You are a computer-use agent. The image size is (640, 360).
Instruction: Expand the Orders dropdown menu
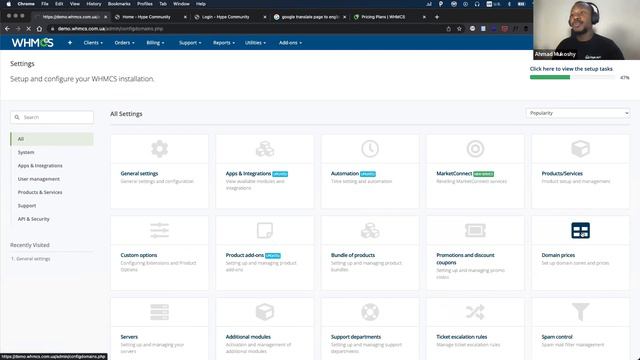124,42
